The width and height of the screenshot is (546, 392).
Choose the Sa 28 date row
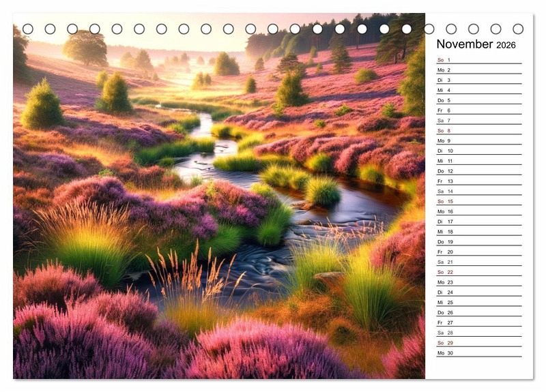(478, 333)
